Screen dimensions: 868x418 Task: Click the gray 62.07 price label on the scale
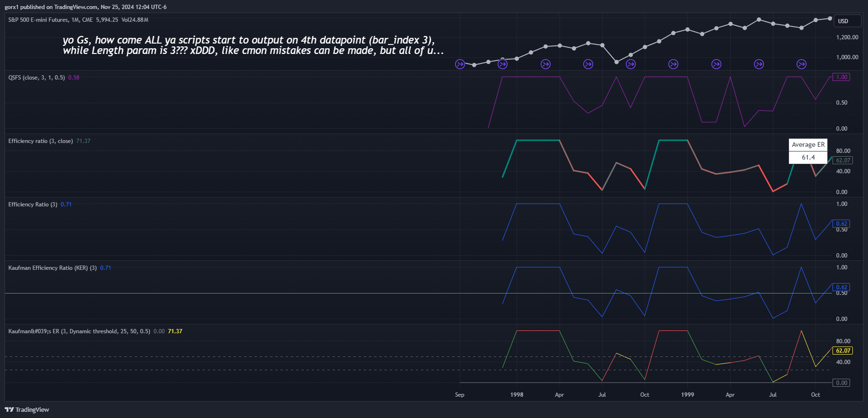click(842, 160)
